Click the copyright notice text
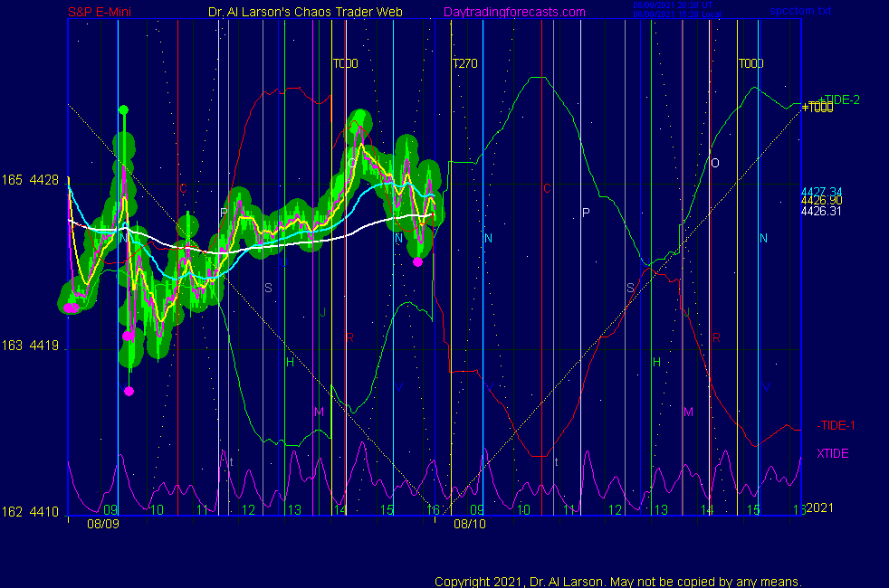889x588 pixels. click(618, 582)
